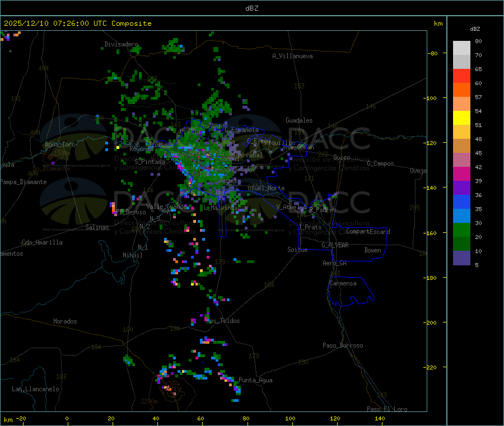Viewport: 504px width, 426px height.
Task: Click the G_Campos map label
Action: (x=381, y=163)
